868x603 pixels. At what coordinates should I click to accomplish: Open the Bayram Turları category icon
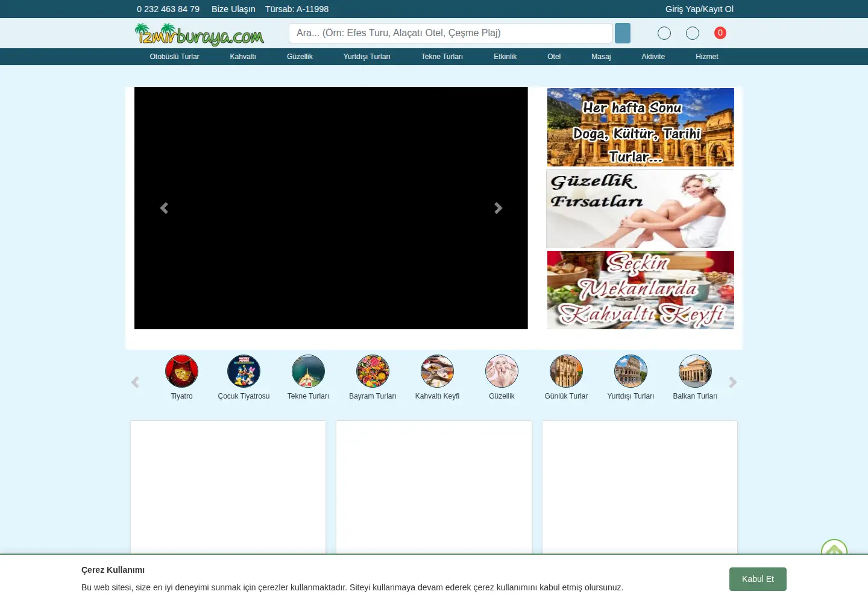(373, 371)
